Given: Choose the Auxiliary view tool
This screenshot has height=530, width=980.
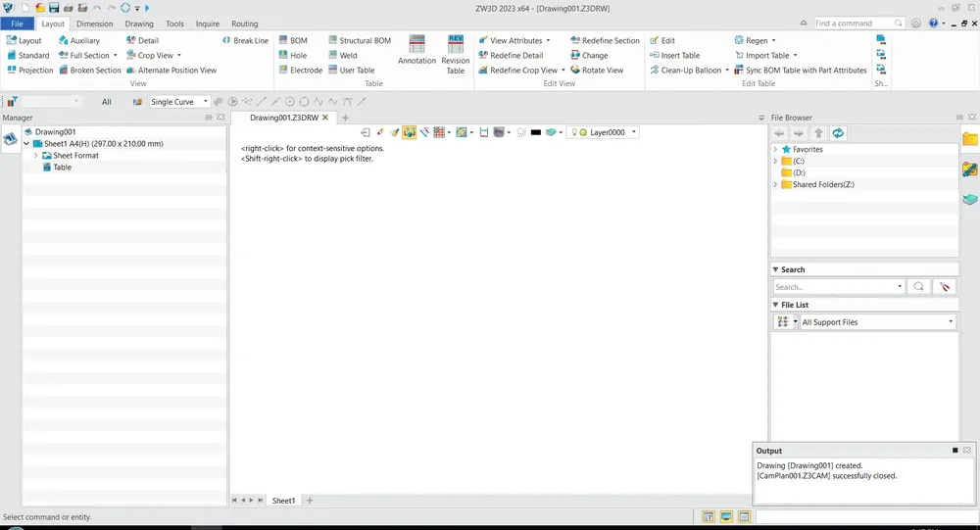Looking at the screenshot, I should (x=78, y=40).
